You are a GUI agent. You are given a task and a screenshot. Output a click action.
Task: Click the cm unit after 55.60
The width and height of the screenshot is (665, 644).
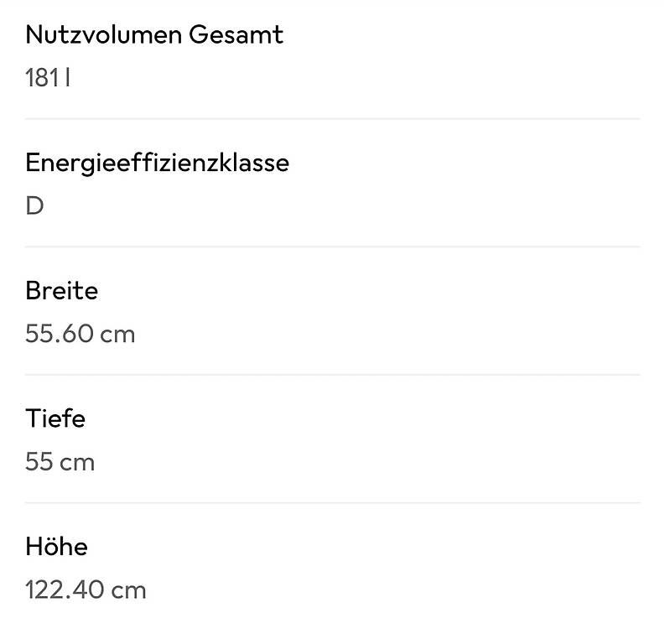coord(117,335)
